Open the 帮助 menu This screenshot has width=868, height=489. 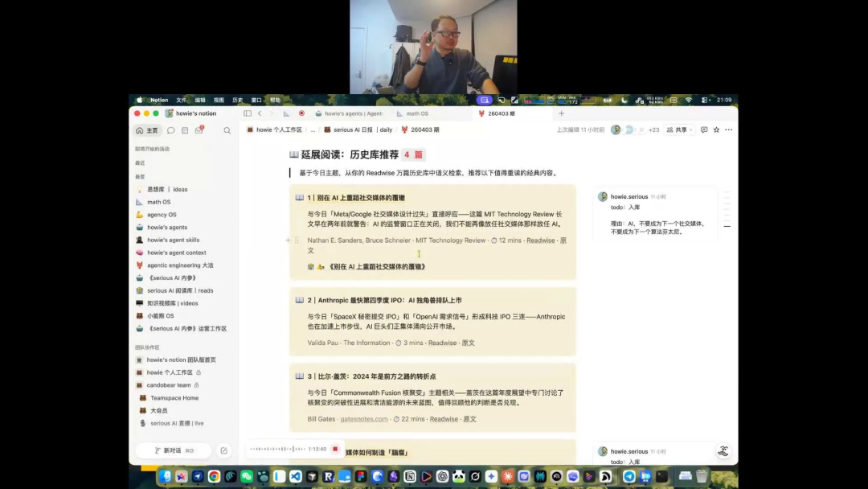[x=275, y=101]
